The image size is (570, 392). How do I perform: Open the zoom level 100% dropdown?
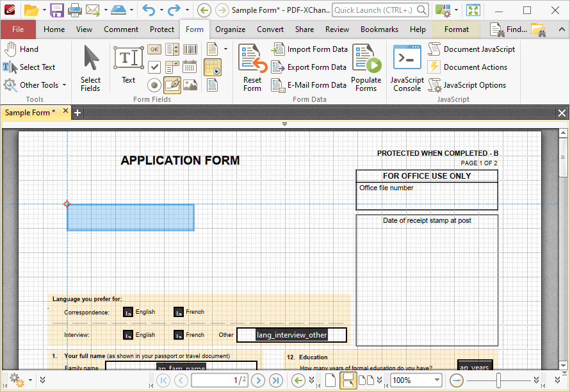[437, 380]
